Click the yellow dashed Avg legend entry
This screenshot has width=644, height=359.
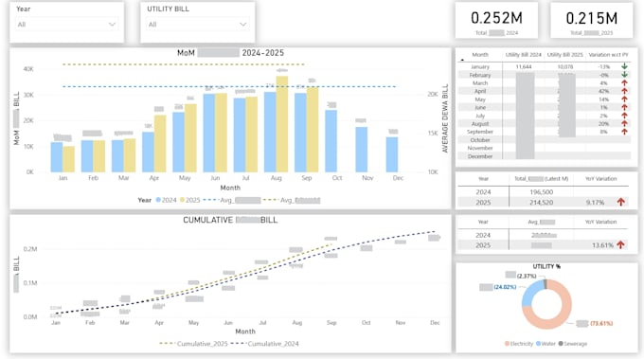(x=292, y=200)
